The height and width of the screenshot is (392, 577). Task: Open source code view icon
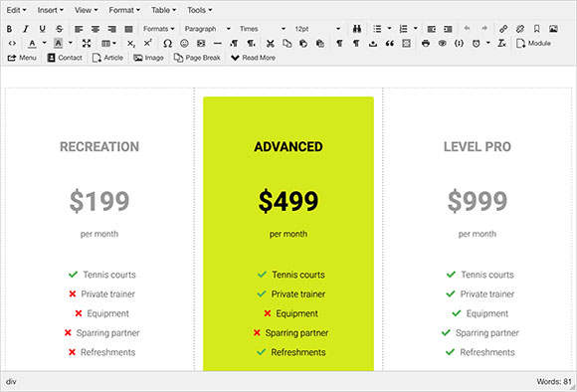(x=12, y=44)
